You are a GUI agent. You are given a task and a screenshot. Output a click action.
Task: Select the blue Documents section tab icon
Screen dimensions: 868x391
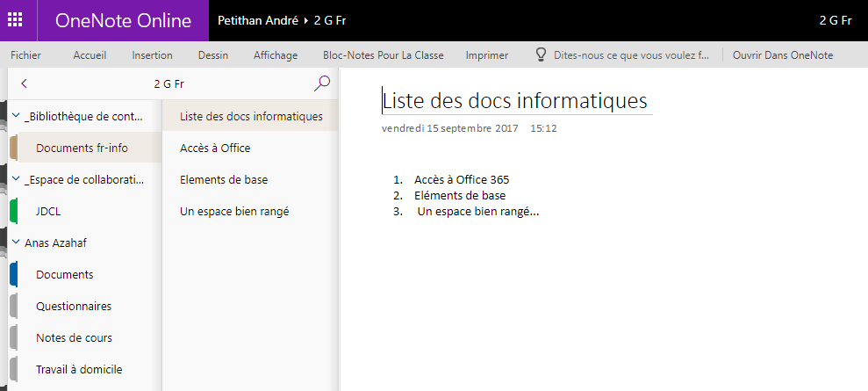pos(14,274)
